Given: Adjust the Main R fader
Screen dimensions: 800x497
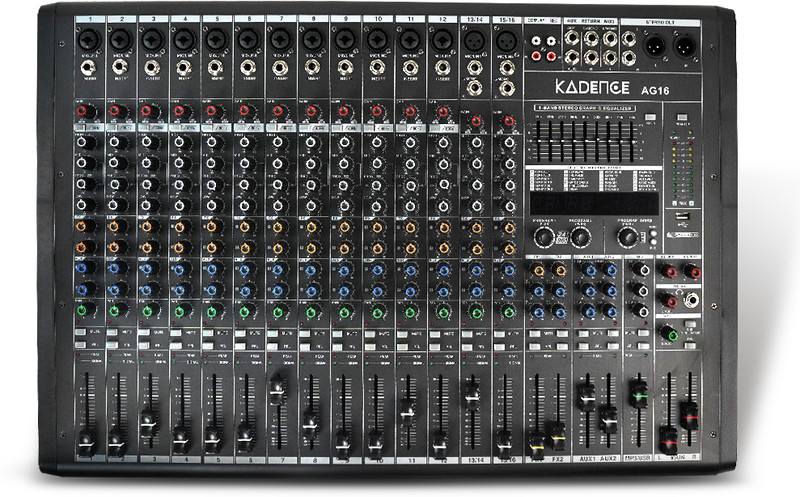Looking at the screenshot, I should [689, 415].
